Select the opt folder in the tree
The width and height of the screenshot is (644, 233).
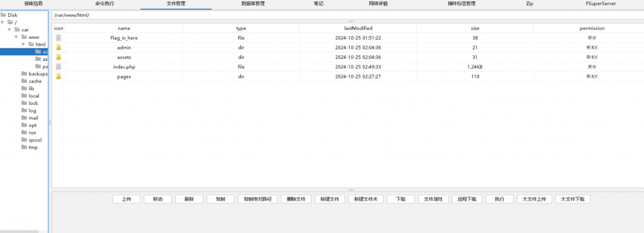pyautogui.click(x=33, y=126)
